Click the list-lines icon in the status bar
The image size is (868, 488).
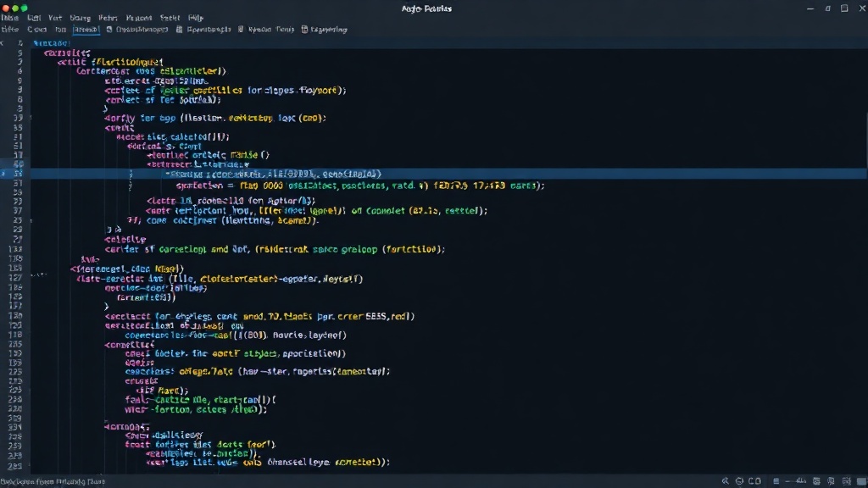pos(776,481)
